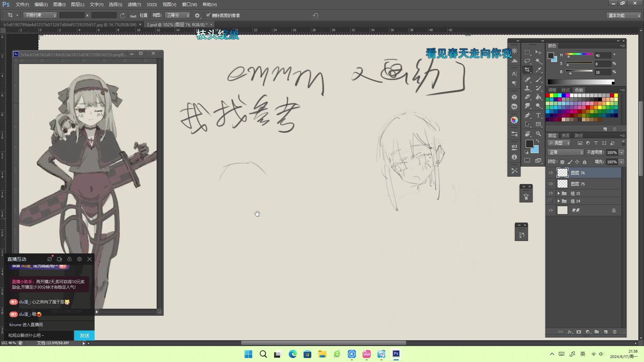Hide group 组 15 with eye icon
The width and height of the screenshot is (644, 362).
[551, 193]
